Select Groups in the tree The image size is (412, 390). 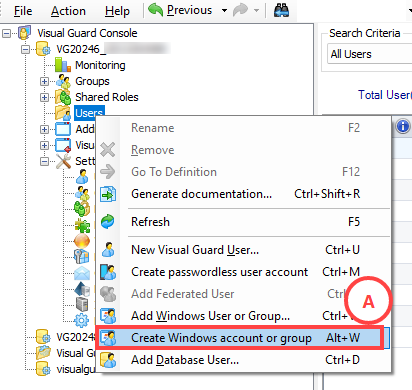pos(92,81)
